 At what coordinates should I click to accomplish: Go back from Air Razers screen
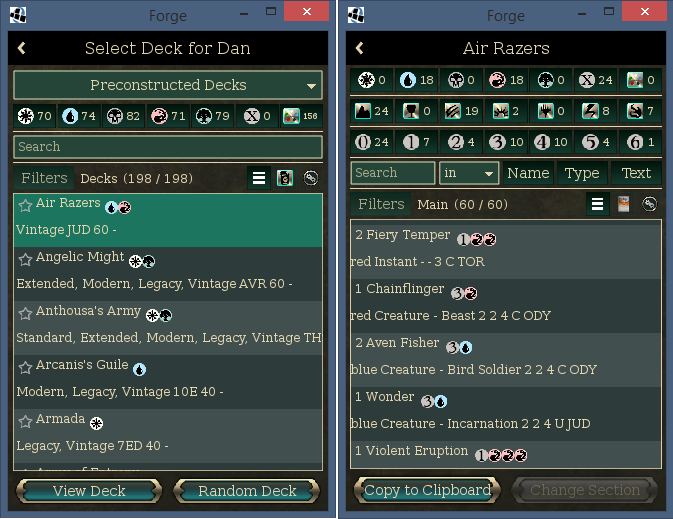[360, 48]
